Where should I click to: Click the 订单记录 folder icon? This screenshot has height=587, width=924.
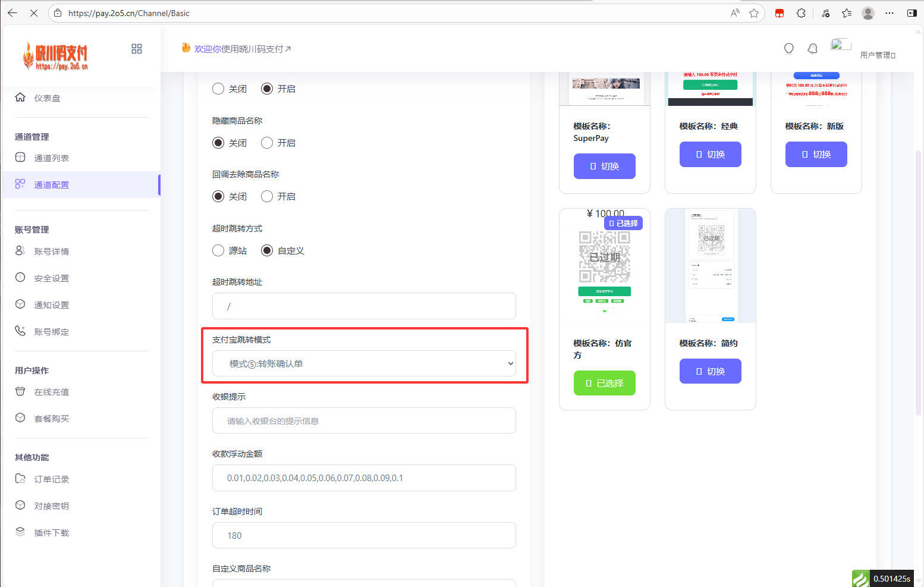click(x=20, y=479)
